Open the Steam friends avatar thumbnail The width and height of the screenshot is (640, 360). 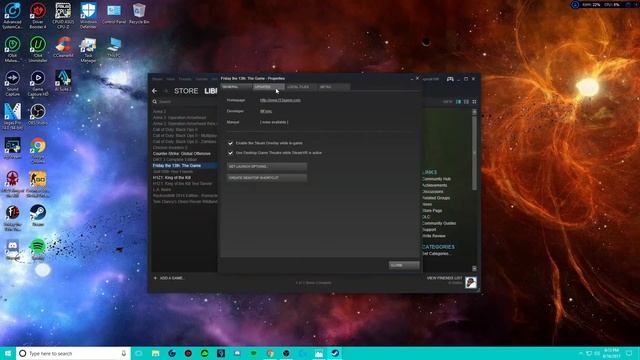point(471,282)
